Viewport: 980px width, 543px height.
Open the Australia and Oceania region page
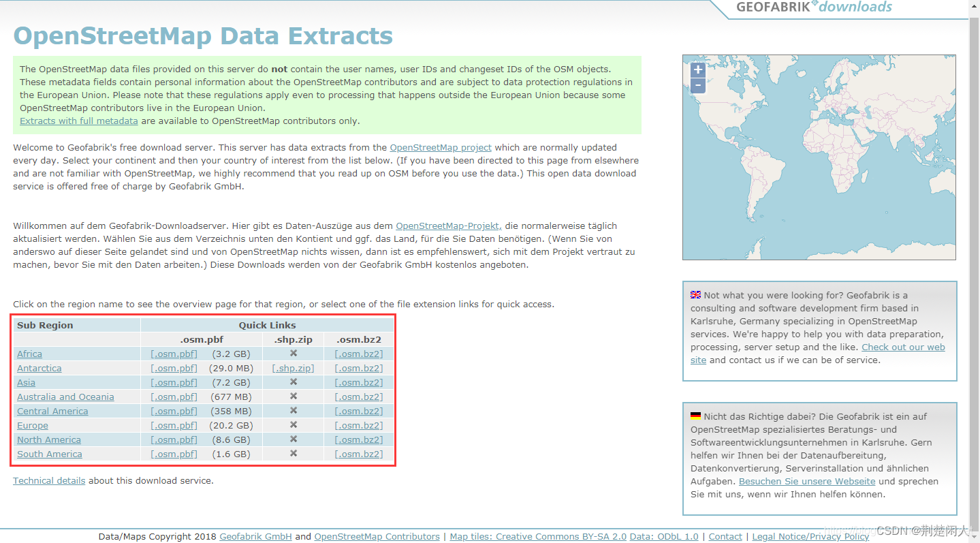[65, 397]
